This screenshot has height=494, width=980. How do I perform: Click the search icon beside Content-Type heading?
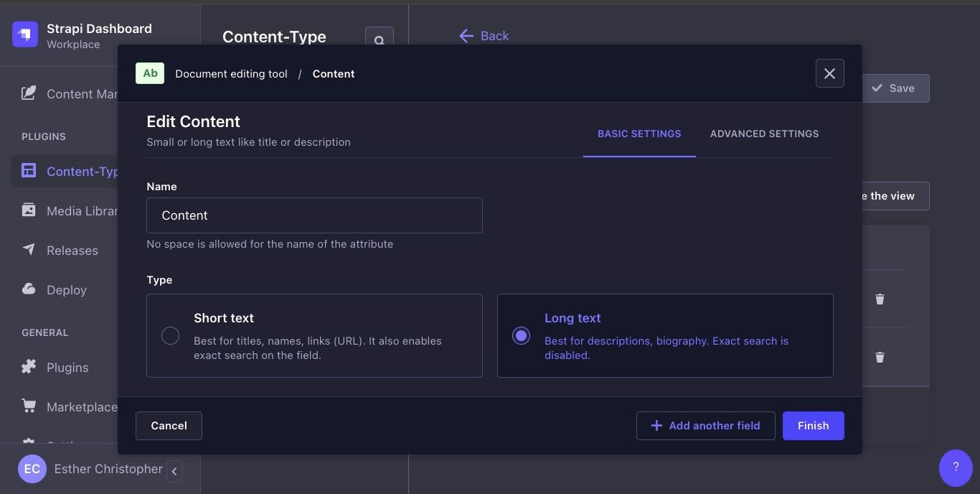click(x=379, y=39)
